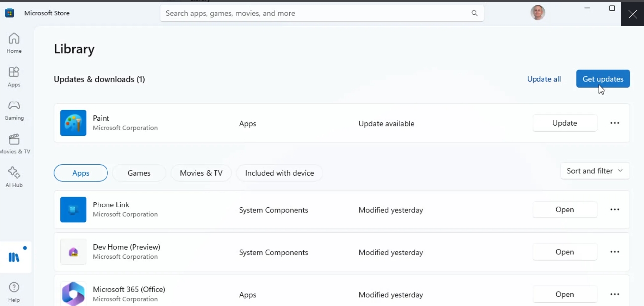The image size is (644, 306).
Task: Click the Updates & downloads (1) heading
Action: click(100, 79)
